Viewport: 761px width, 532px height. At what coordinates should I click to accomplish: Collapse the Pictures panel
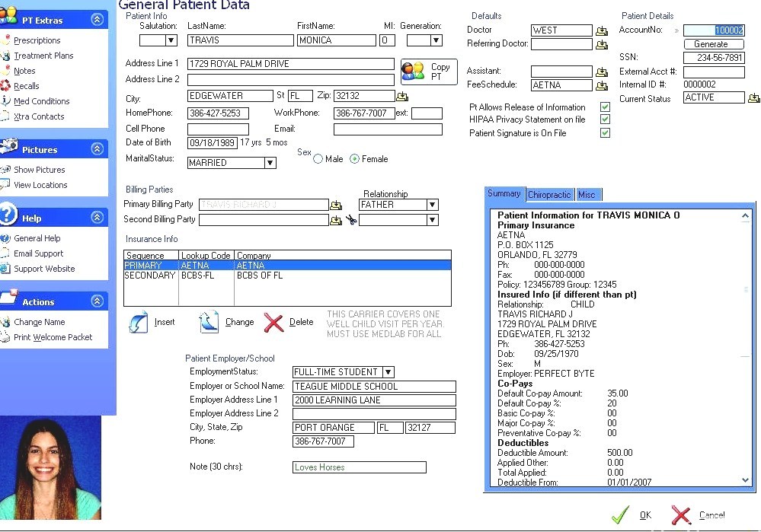tap(98, 149)
